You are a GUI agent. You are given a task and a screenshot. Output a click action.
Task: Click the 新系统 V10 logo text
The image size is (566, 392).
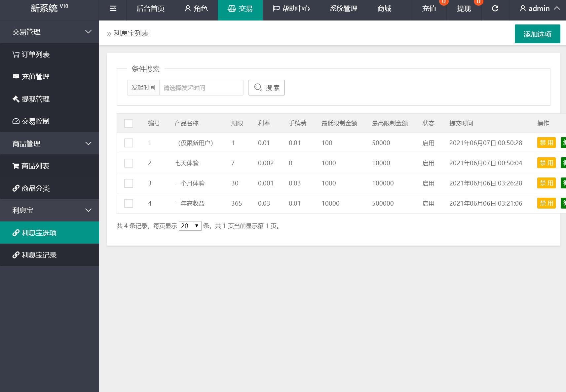coord(49,8)
